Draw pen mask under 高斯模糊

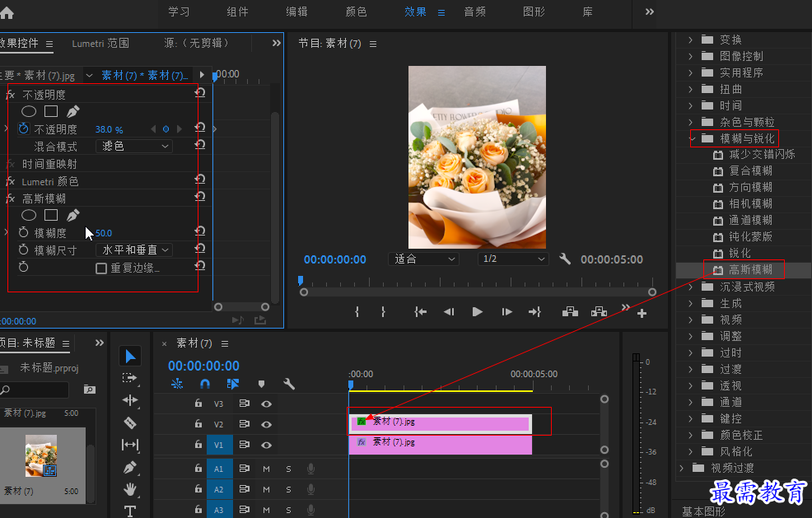[73, 215]
